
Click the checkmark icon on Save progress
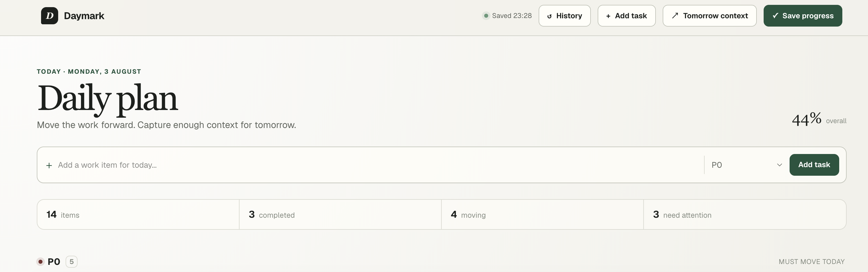click(x=775, y=15)
